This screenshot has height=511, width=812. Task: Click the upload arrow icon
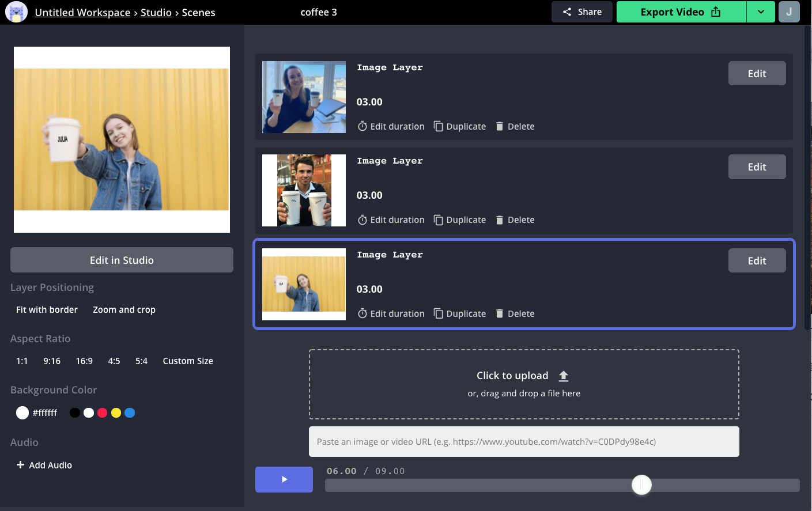(x=564, y=376)
